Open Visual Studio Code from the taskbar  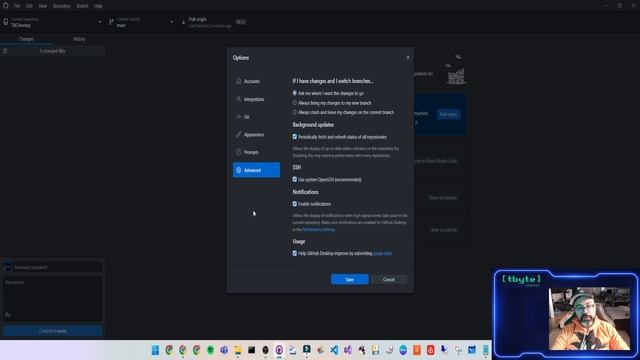[334, 350]
